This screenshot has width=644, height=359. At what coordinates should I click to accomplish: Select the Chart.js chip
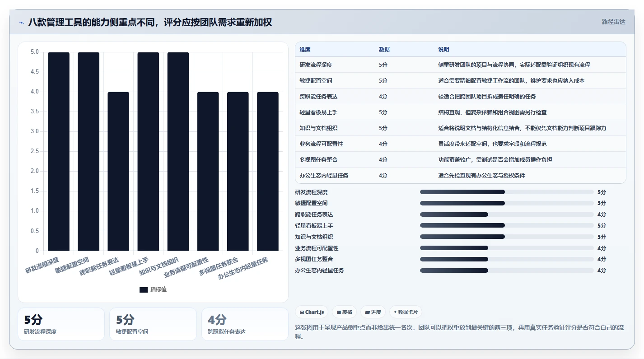pyautogui.click(x=312, y=312)
